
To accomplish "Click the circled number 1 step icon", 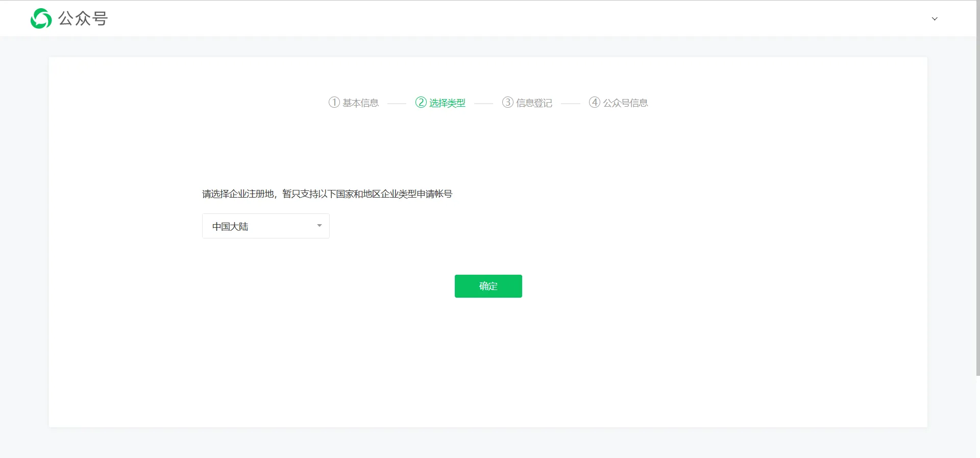I will click(x=334, y=103).
